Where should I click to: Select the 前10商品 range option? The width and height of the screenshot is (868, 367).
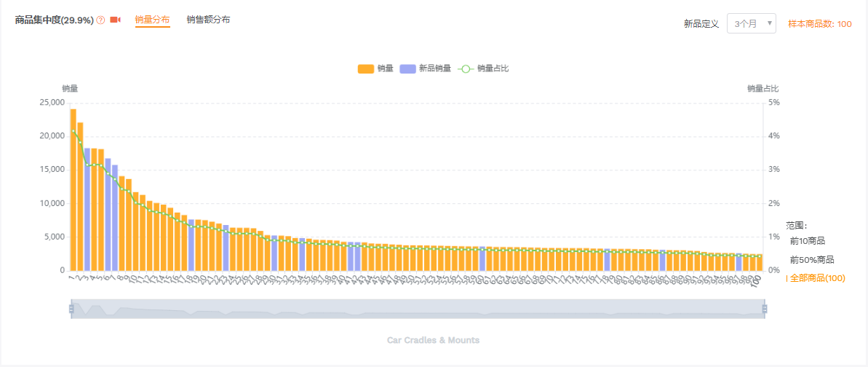(807, 240)
